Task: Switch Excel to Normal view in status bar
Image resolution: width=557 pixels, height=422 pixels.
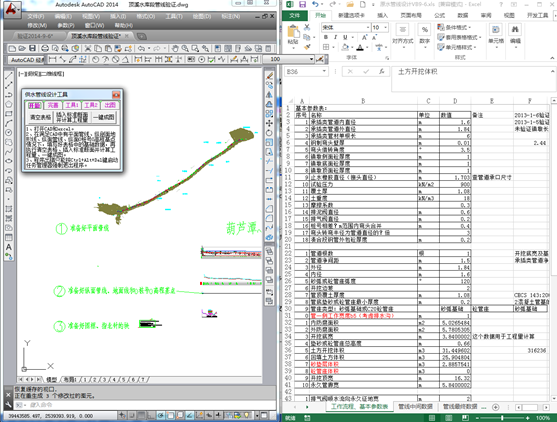Action: [432, 418]
